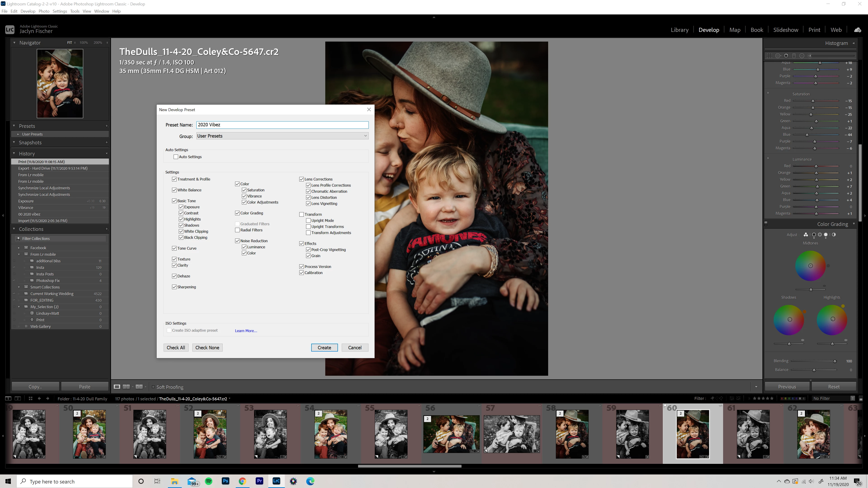Check the Radial Filters option

click(237, 230)
